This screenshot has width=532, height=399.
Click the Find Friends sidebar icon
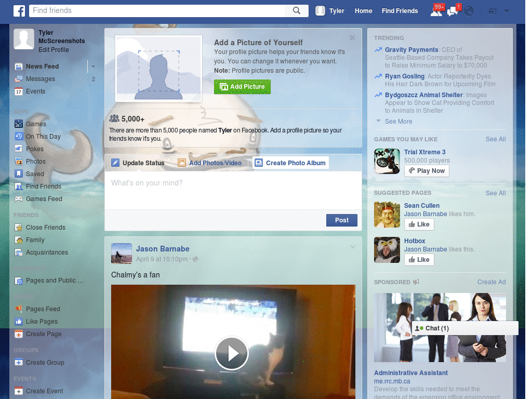(19, 187)
